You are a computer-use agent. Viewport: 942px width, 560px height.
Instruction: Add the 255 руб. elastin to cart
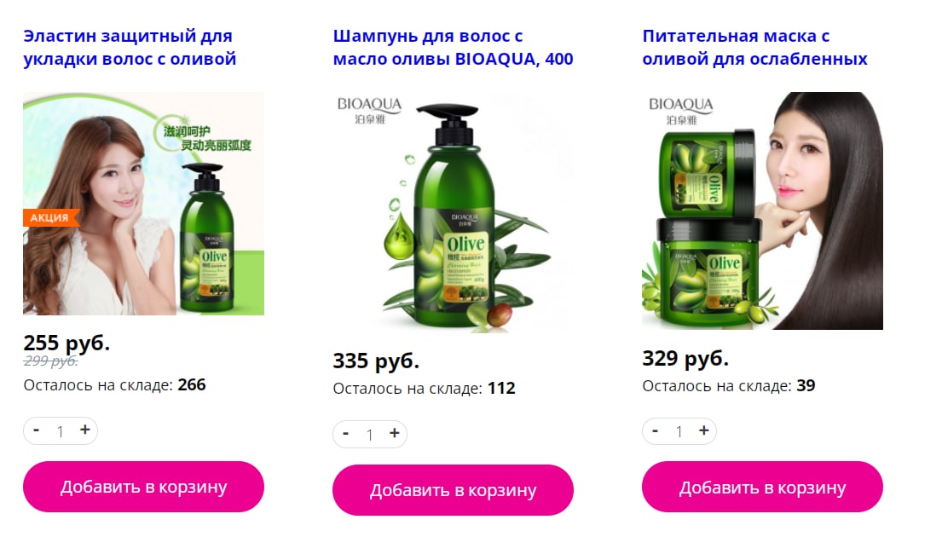click(143, 487)
